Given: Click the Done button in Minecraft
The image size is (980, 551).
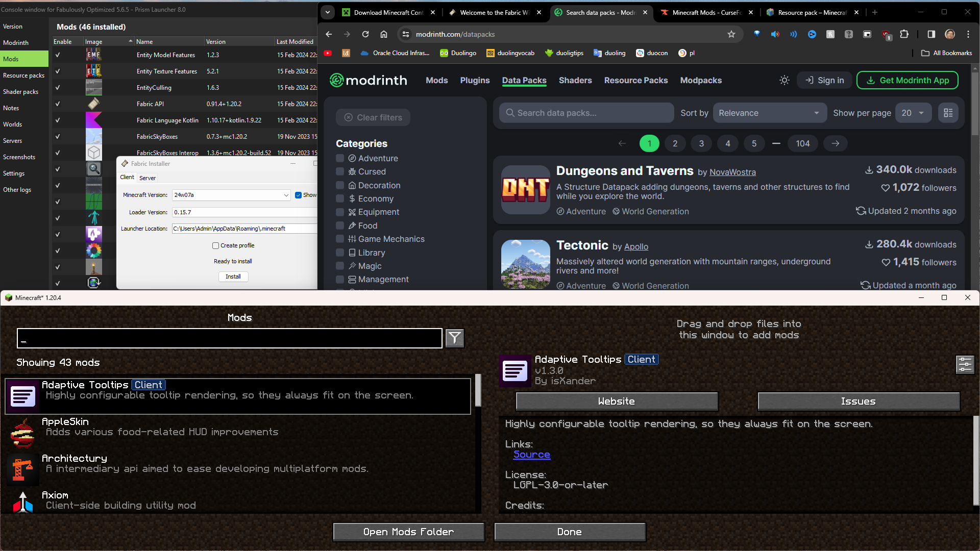Looking at the screenshot, I should click(x=570, y=532).
